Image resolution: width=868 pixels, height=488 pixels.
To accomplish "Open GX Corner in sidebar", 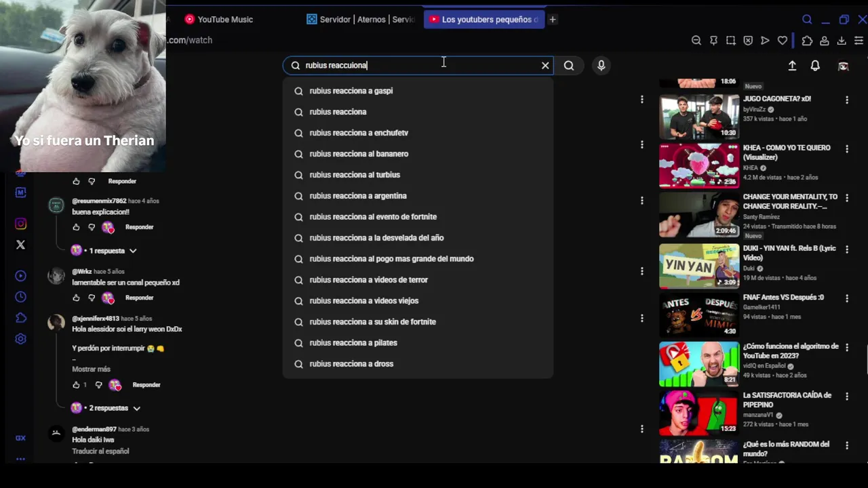I will [x=20, y=438].
